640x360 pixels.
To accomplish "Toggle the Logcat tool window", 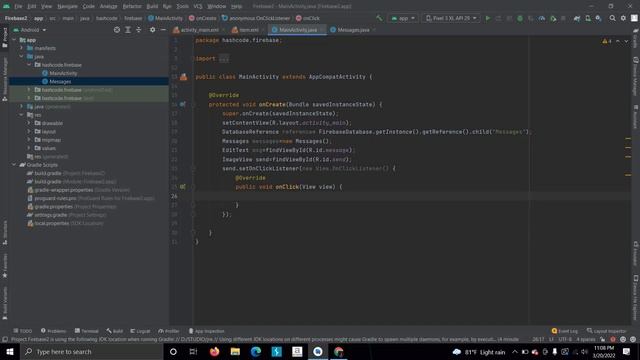I will 140,331.
